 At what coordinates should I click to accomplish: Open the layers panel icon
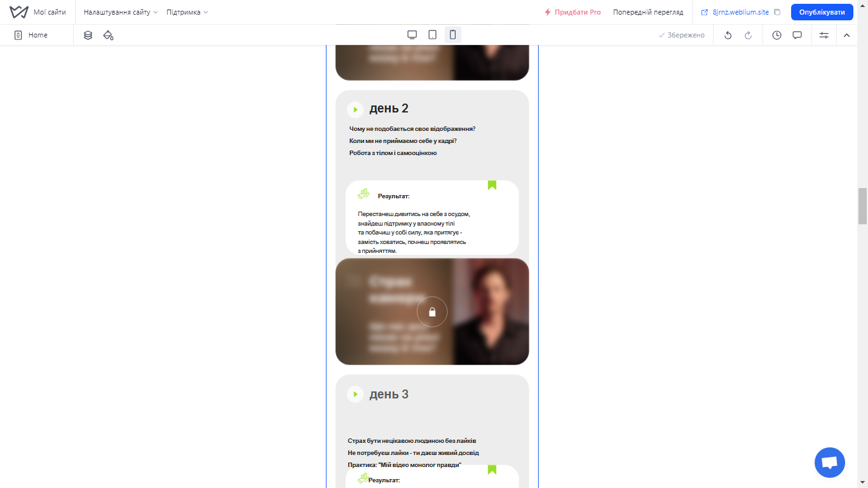(88, 35)
